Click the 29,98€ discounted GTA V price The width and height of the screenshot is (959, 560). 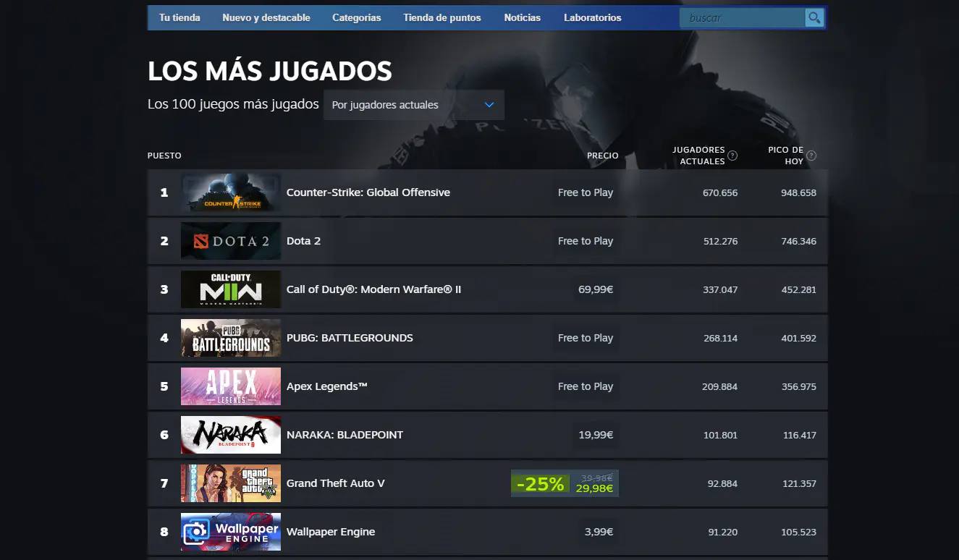click(x=594, y=488)
